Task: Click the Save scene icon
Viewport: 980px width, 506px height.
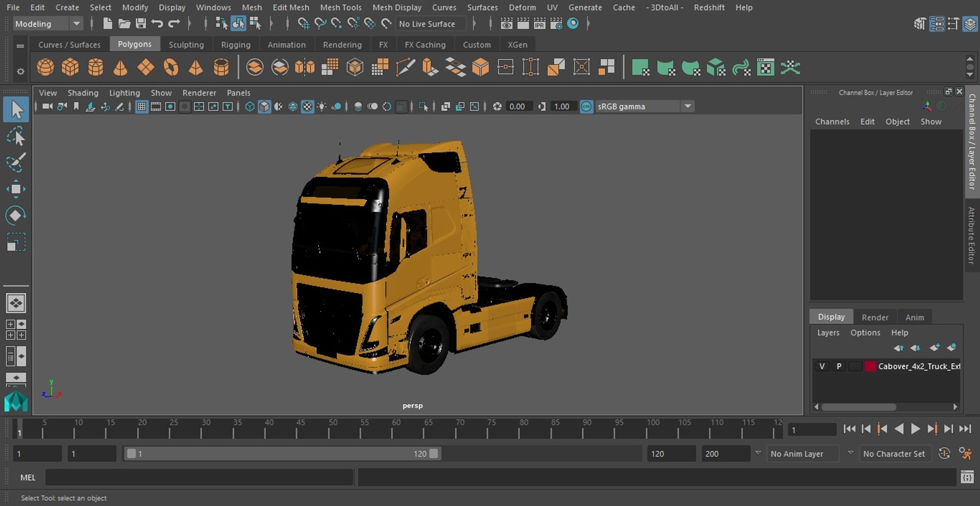Action: (140, 23)
